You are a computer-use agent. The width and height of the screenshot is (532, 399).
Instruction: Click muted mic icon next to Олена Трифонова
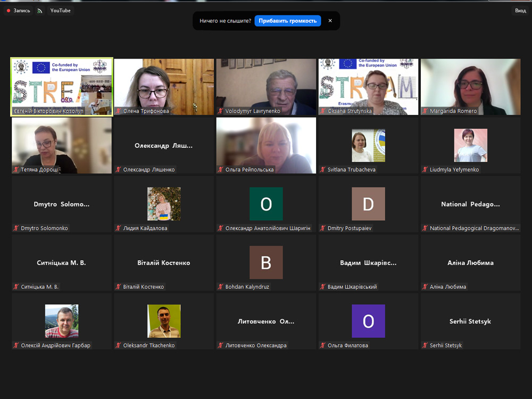[119, 111]
